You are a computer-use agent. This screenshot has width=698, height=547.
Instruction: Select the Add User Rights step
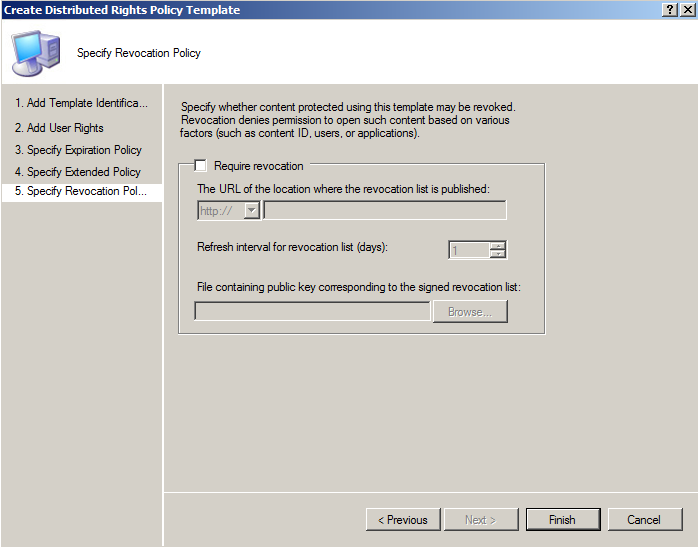[x=59, y=128]
